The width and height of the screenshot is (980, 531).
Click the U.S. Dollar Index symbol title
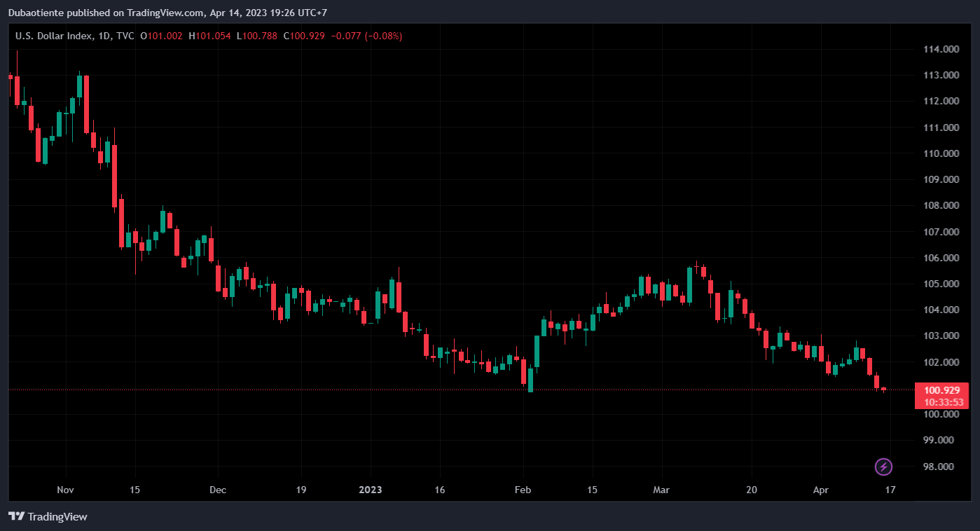(53, 36)
